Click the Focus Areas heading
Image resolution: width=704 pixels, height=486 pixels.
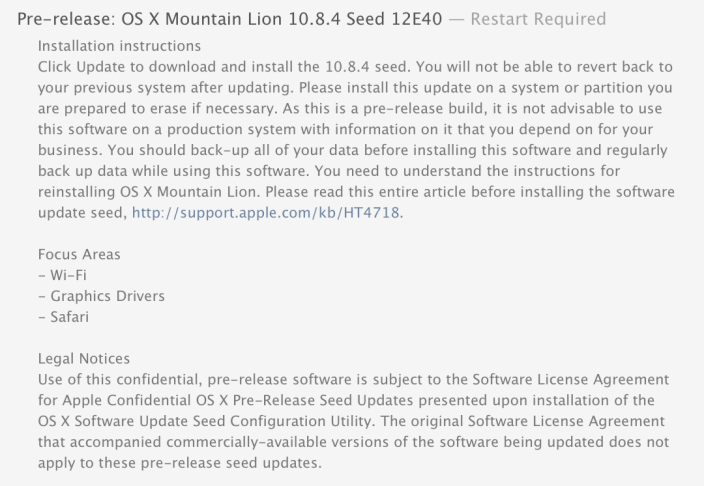click(x=79, y=254)
